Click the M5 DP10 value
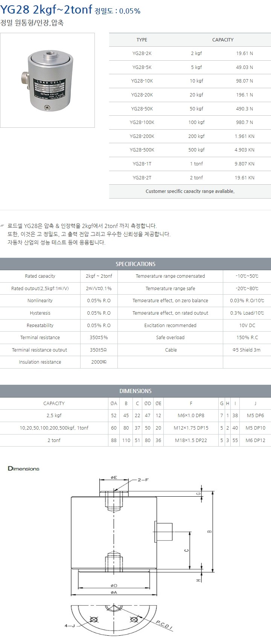This screenshot has width=271, height=644. point(256,428)
